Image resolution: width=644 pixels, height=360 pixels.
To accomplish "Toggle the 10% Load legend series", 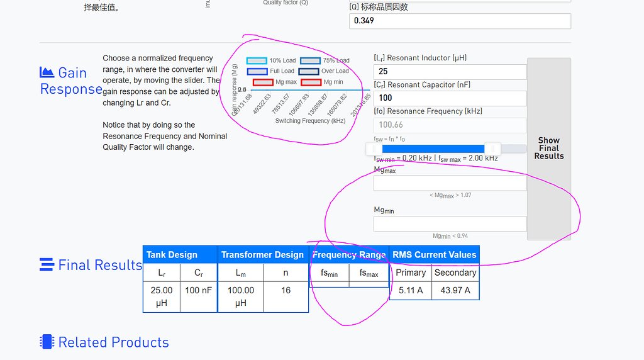I will pos(257,61).
